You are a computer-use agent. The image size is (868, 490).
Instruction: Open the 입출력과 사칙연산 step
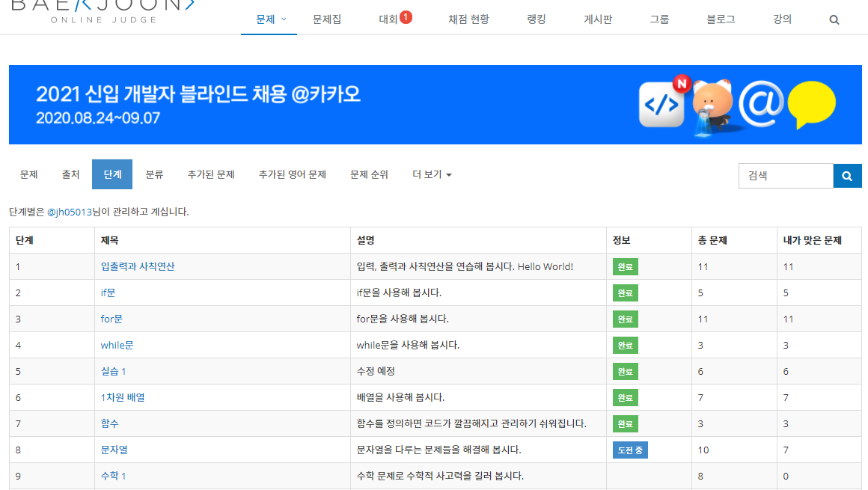(x=137, y=266)
